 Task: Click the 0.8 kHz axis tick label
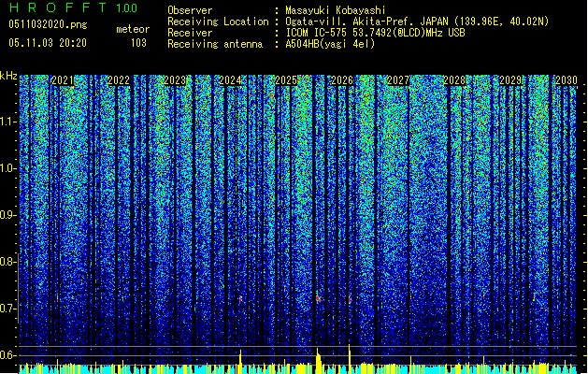pos(7,262)
